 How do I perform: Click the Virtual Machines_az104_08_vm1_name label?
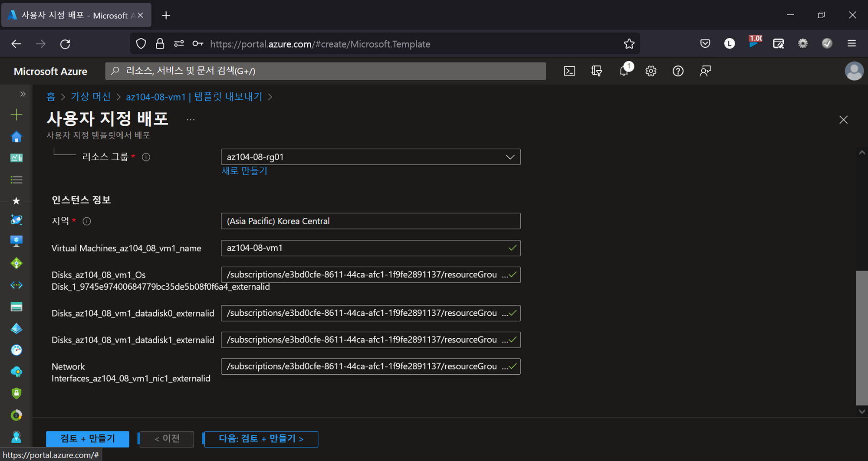click(x=126, y=248)
